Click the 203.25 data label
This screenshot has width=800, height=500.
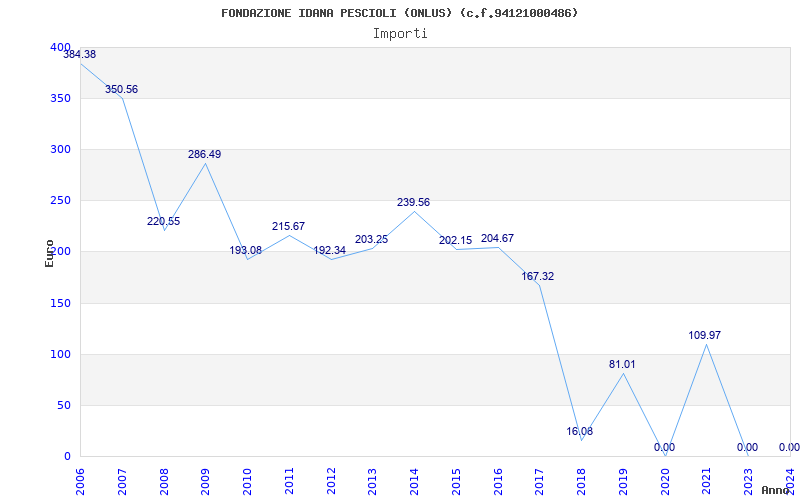[x=371, y=239]
